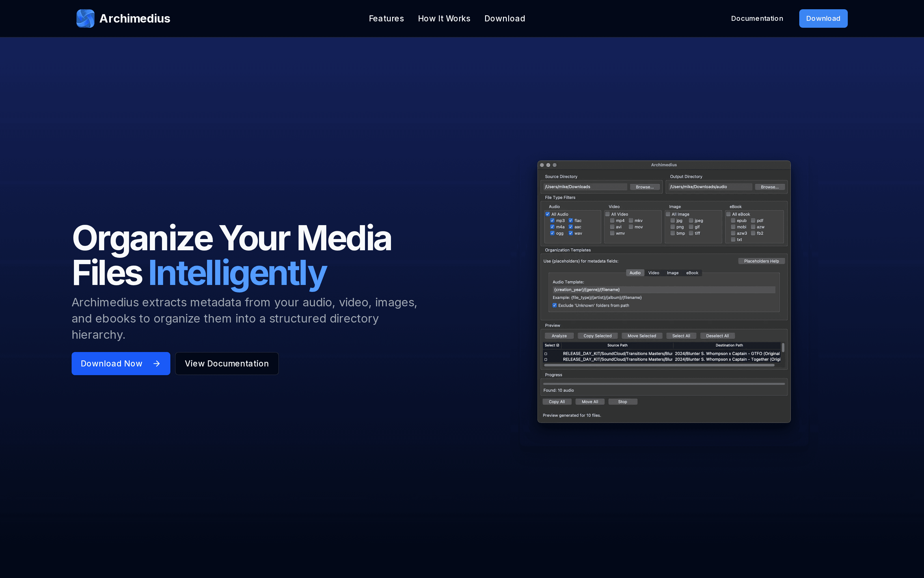The height and width of the screenshot is (578, 924).
Task: Click the Source Directory path field
Action: pos(585,187)
